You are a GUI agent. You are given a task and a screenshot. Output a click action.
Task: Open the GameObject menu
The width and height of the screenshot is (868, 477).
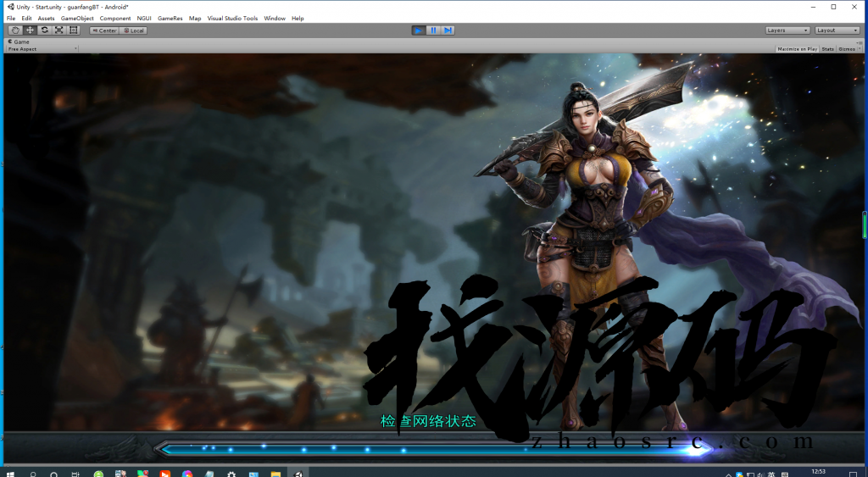coord(77,19)
